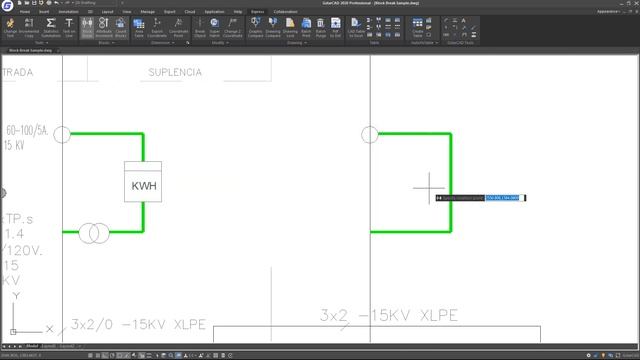Viewport: 640px width, 360px height.
Task: Click the Change Text tool
Action: tap(10, 28)
